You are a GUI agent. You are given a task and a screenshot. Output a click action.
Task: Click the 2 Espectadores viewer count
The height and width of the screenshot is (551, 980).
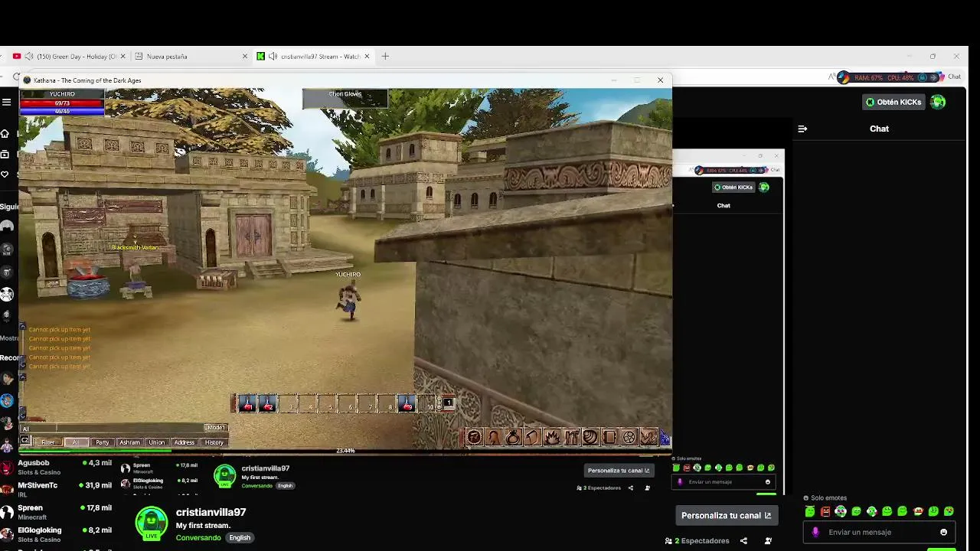(697, 541)
